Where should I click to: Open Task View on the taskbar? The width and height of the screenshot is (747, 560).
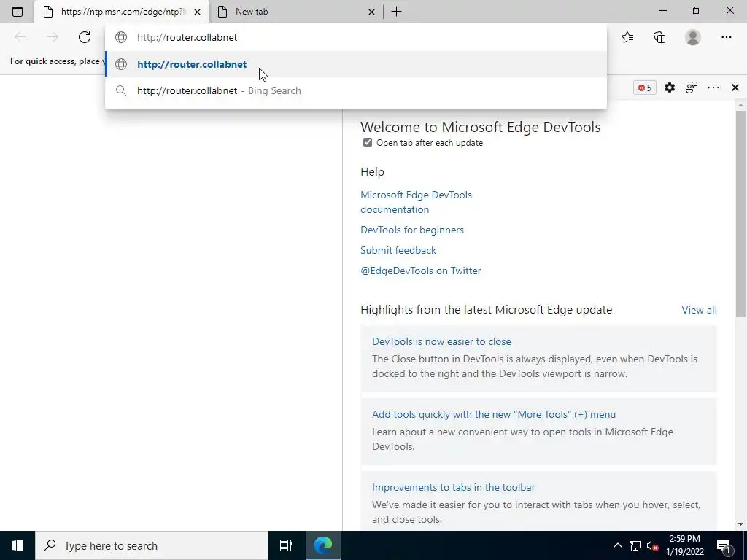tap(286, 545)
